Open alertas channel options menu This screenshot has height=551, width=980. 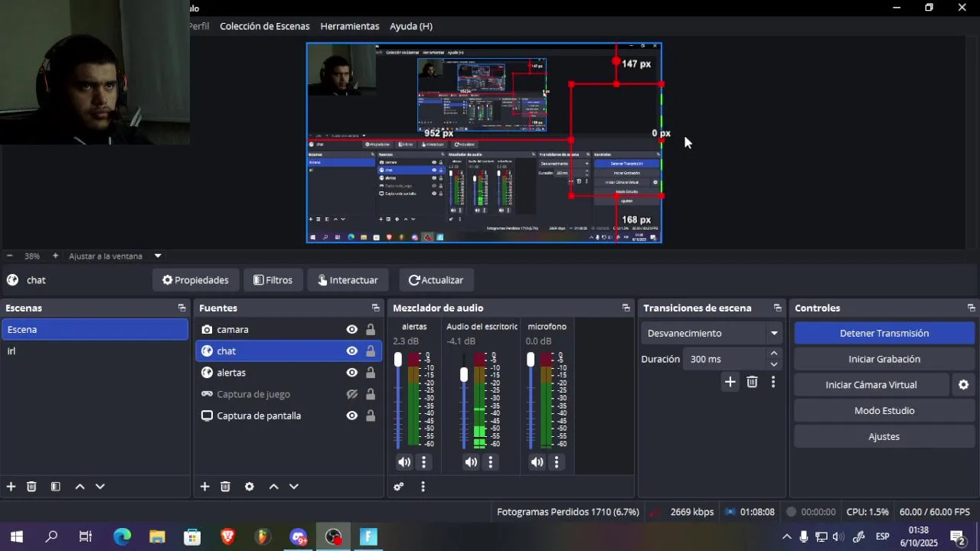(x=423, y=461)
